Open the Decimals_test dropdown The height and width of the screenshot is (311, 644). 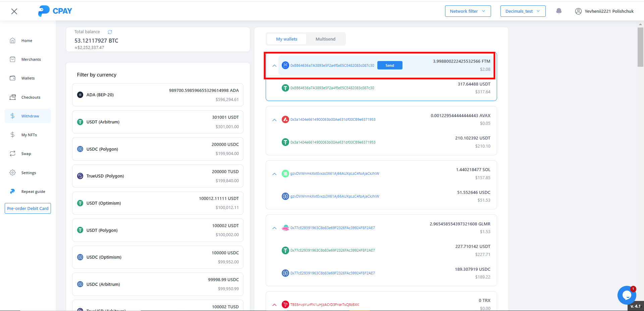click(523, 11)
